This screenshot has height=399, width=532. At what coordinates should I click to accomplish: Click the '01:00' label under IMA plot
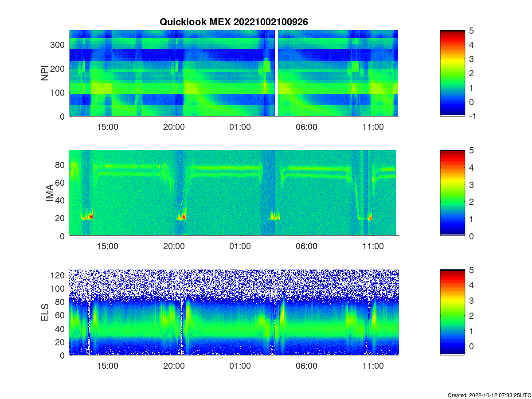[240, 246]
